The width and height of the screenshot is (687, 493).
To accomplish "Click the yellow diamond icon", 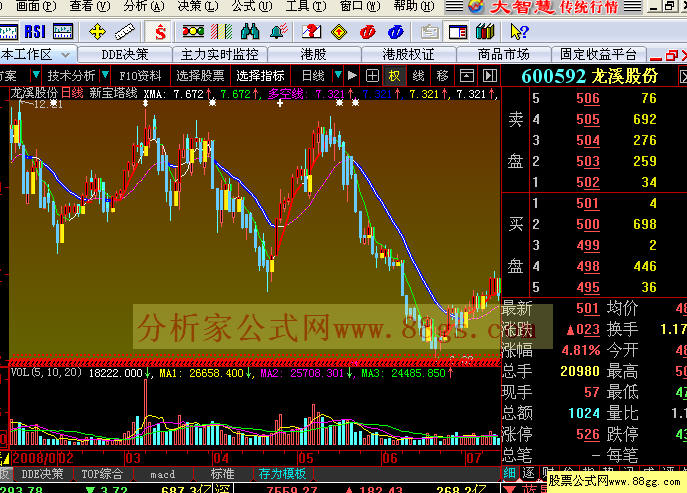I will pyautogui.click(x=339, y=32).
